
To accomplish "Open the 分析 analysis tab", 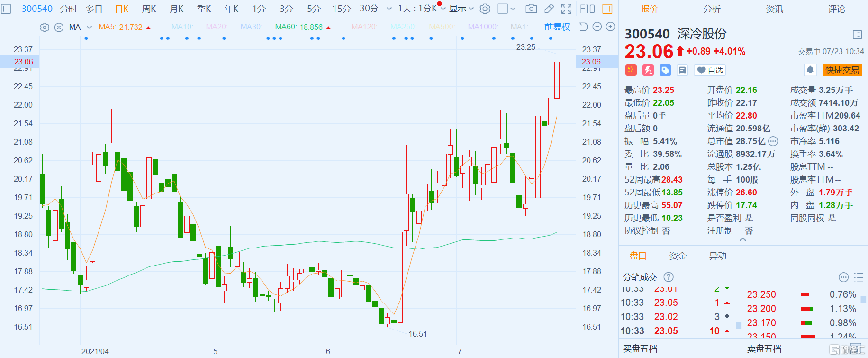I will pos(712,9).
